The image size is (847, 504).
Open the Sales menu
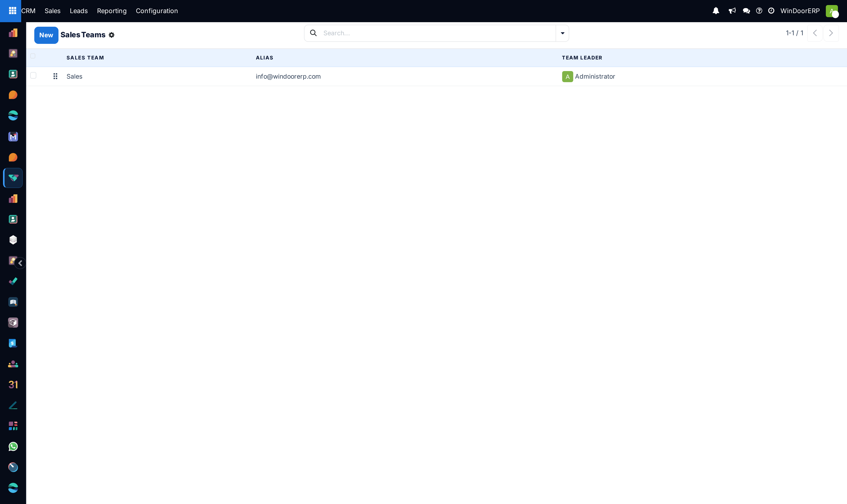[x=52, y=11]
